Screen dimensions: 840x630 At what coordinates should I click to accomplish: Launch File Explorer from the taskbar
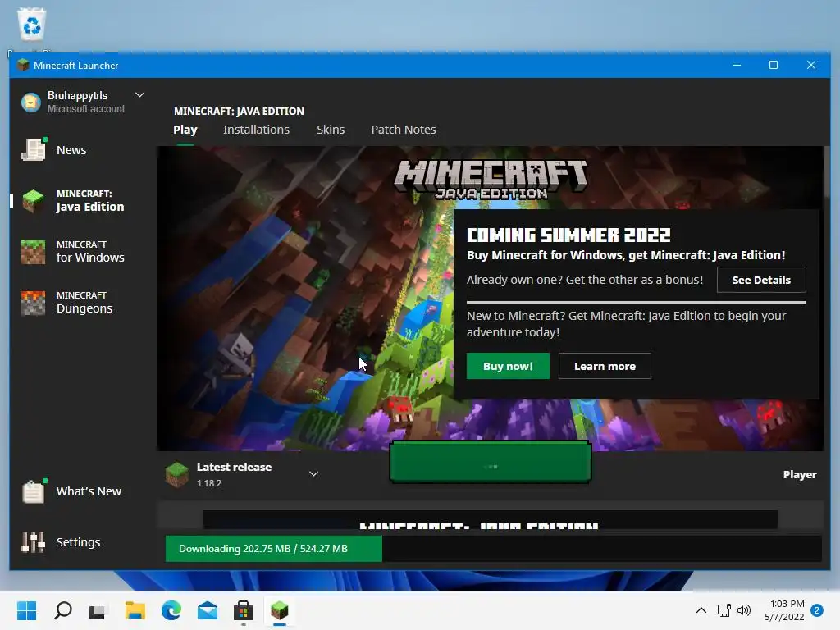135,610
